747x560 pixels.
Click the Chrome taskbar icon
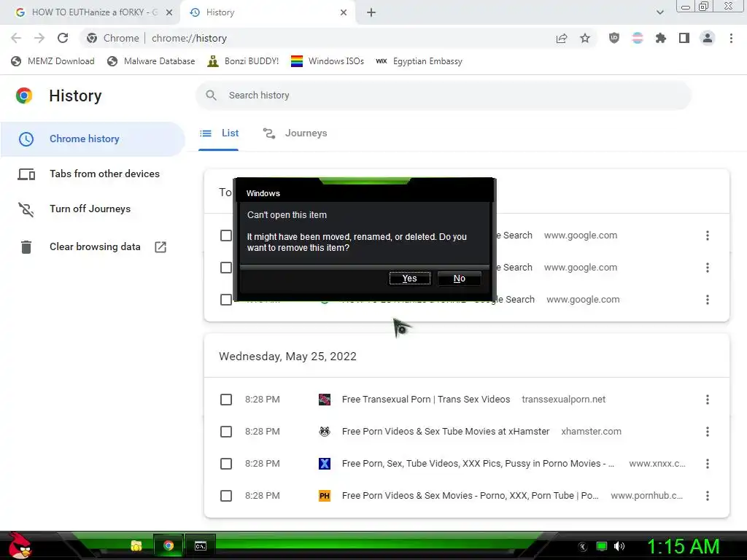[169, 545]
